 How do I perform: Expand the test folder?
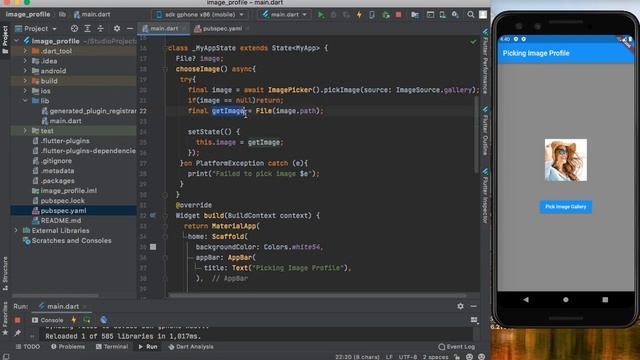(25, 131)
